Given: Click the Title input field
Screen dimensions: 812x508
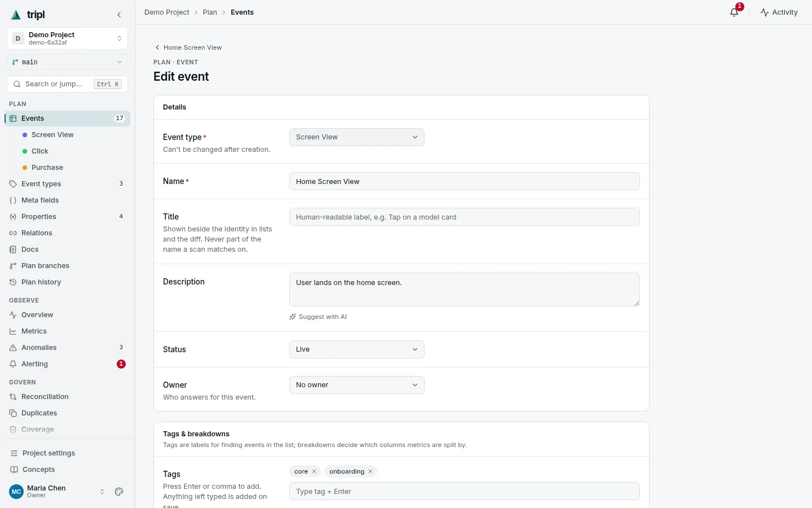Looking at the screenshot, I should (464, 217).
